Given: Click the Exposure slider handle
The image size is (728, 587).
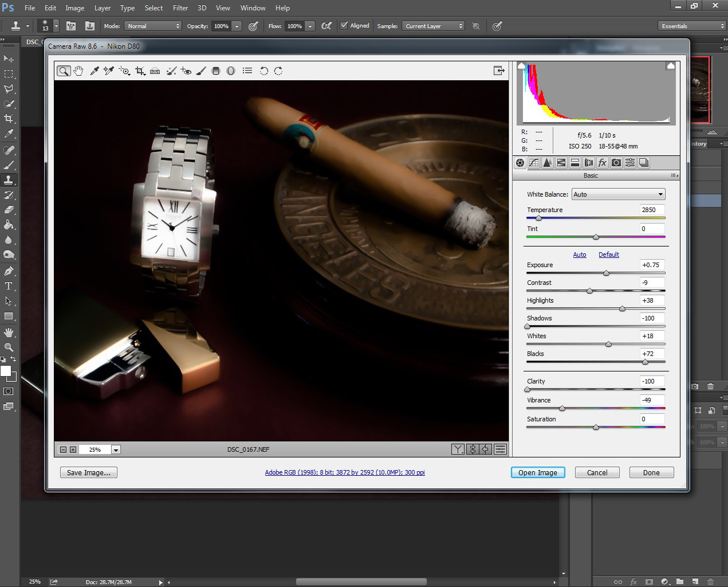Looking at the screenshot, I should tap(606, 273).
